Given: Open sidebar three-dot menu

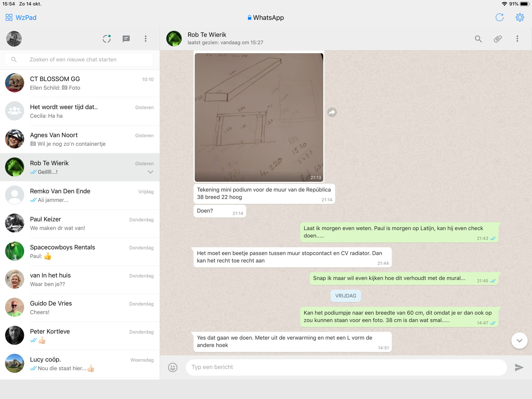Looking at the screenshot, I should [x=145, y=39].
